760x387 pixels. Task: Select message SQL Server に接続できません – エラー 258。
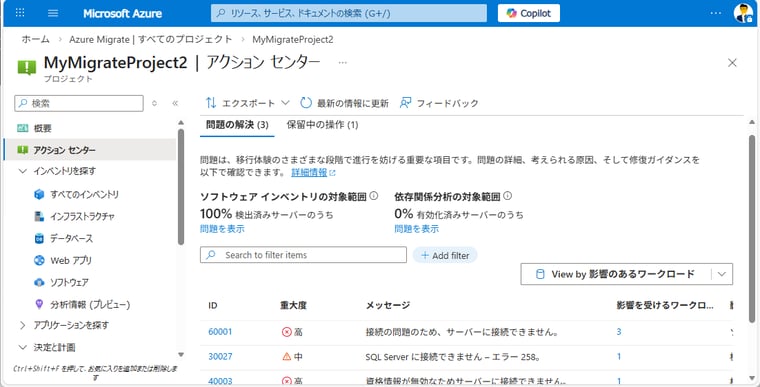[453, 357]
